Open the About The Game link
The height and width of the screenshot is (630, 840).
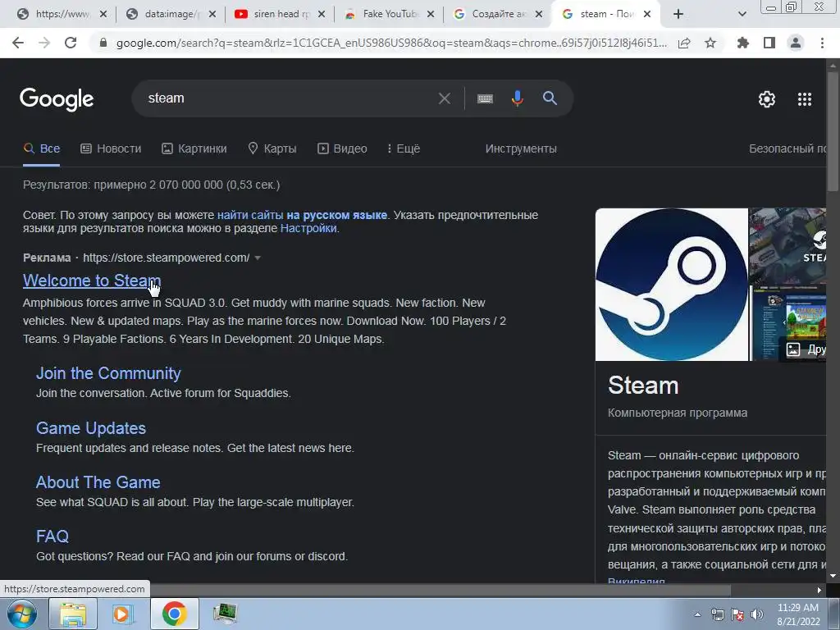[x=98, y=482]
